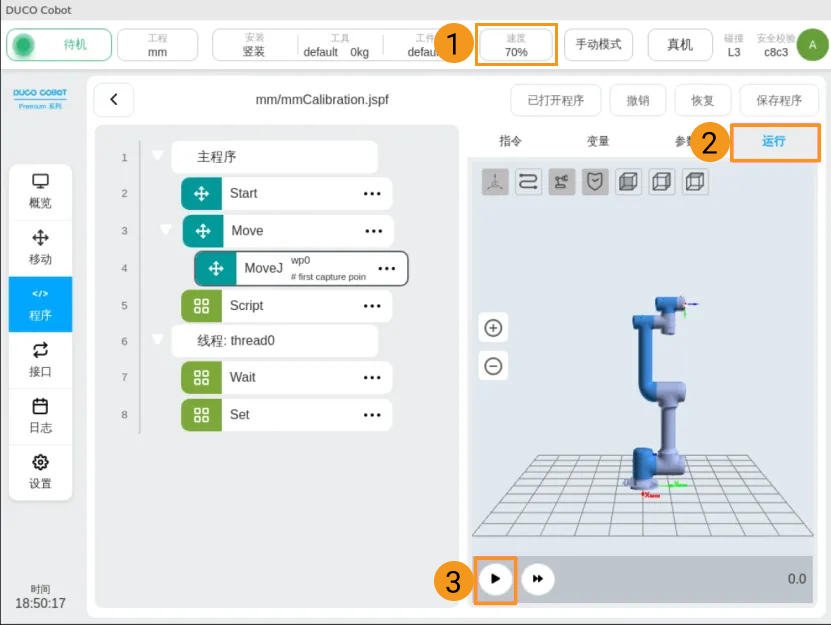Click the 保存程序 save program button
The height and width of the screenshot is (625, 831).
click(x=779, y=100)
